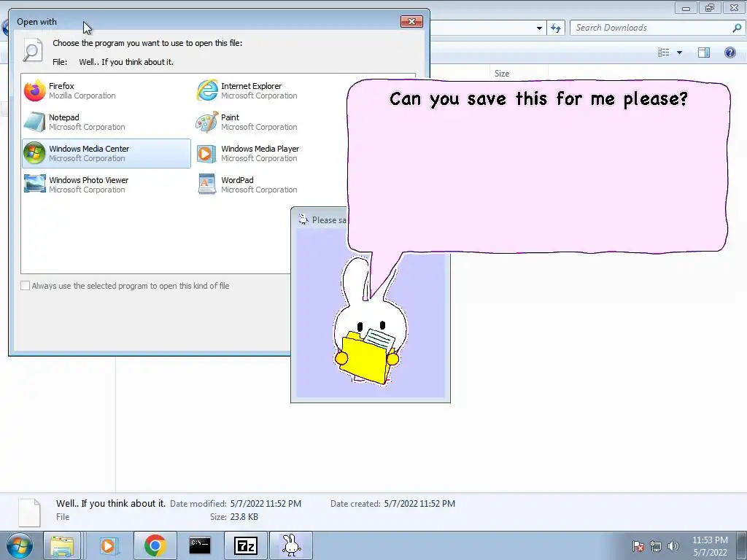
Task: Close the Open with dialog
Action: click(x=411, y=21)
